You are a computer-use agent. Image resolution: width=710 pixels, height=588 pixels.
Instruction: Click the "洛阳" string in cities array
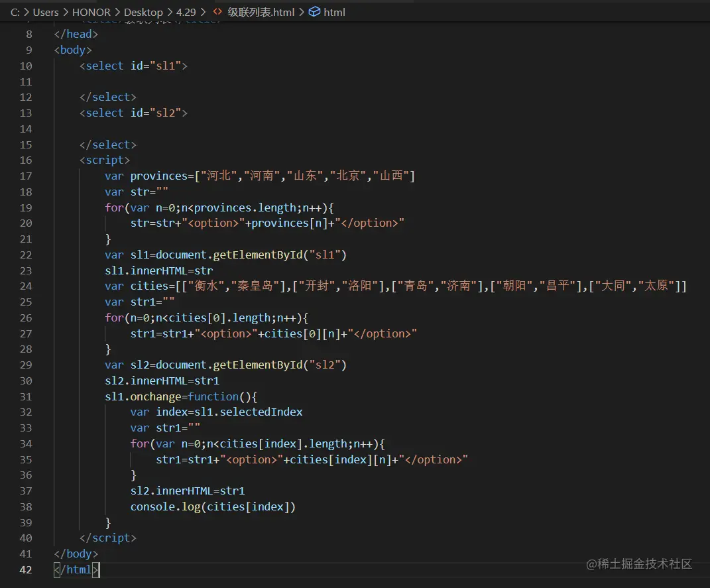(x=360, y=286)
